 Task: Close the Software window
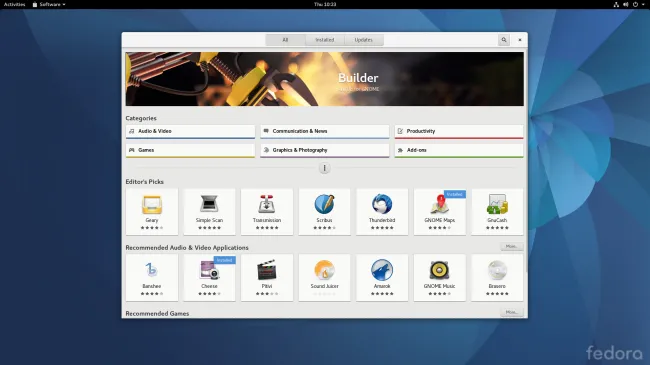[x=520, y=40]
